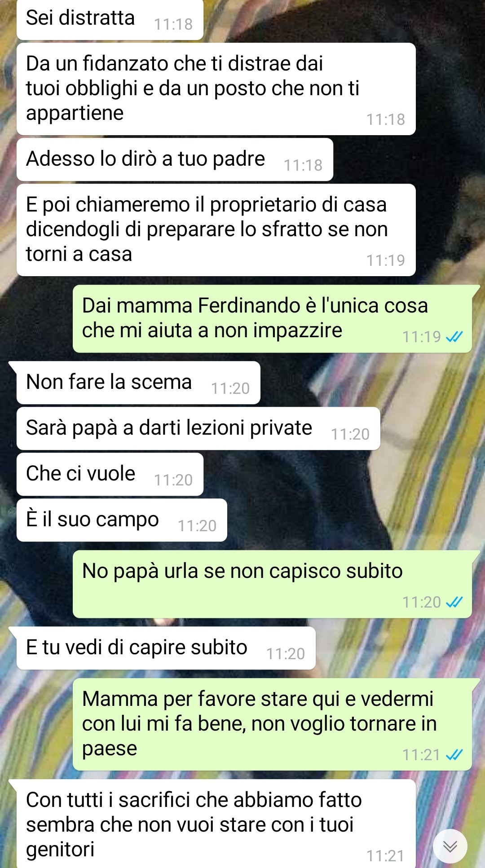The width and height of the screenshot is (485, 868).
Task: Select message 'Sarà papà a darti lezioni private'
Action: [x=198, y=428]
